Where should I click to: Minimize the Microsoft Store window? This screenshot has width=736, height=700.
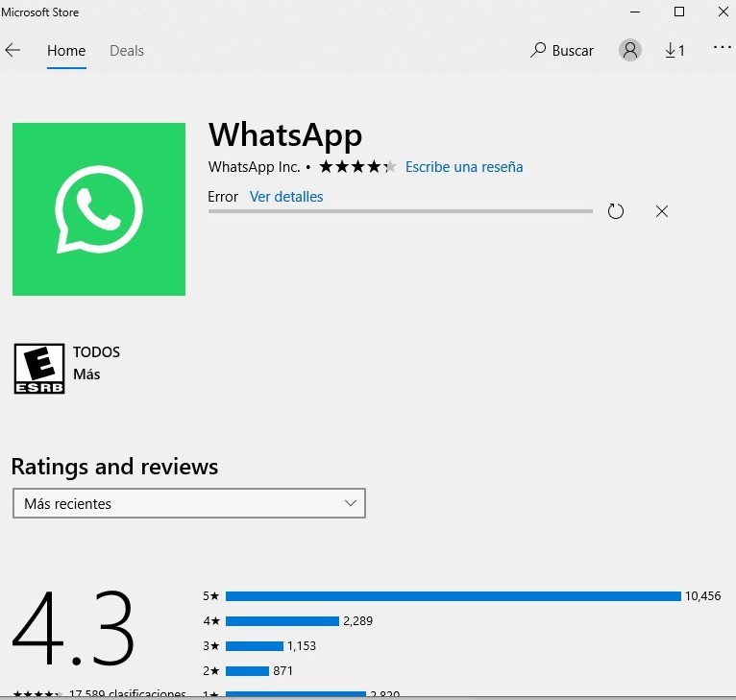[635, 12]
